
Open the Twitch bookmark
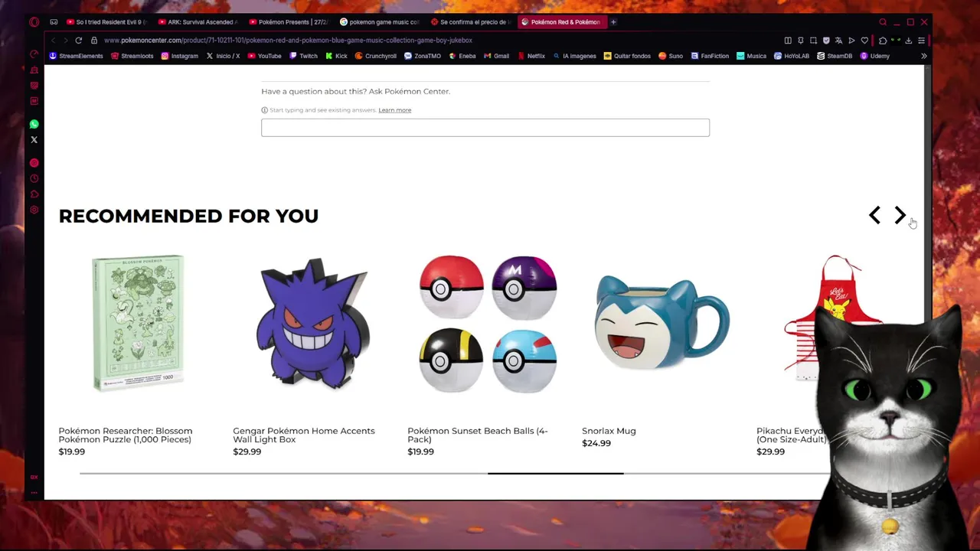pos(303,56)
